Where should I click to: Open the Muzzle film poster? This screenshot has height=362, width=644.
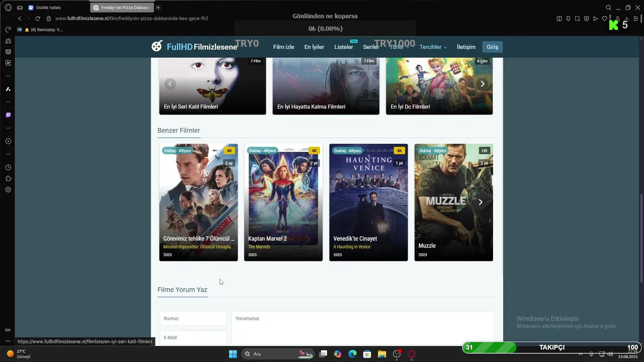click(x=453, y=202)
